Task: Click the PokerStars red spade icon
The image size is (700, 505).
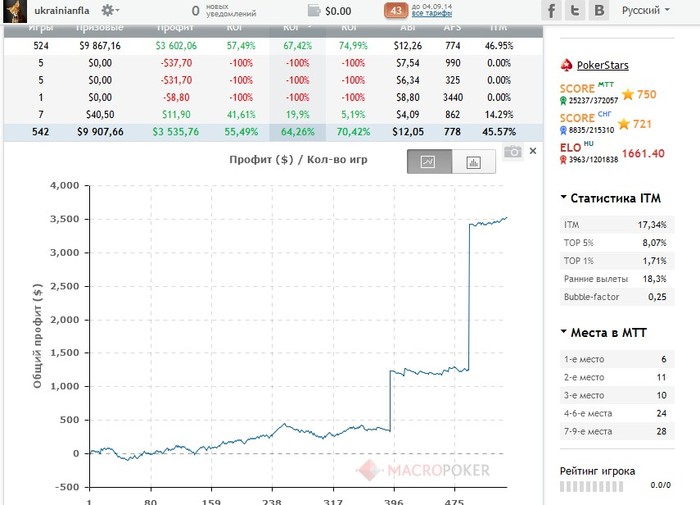Action: [x=566, y=65]
